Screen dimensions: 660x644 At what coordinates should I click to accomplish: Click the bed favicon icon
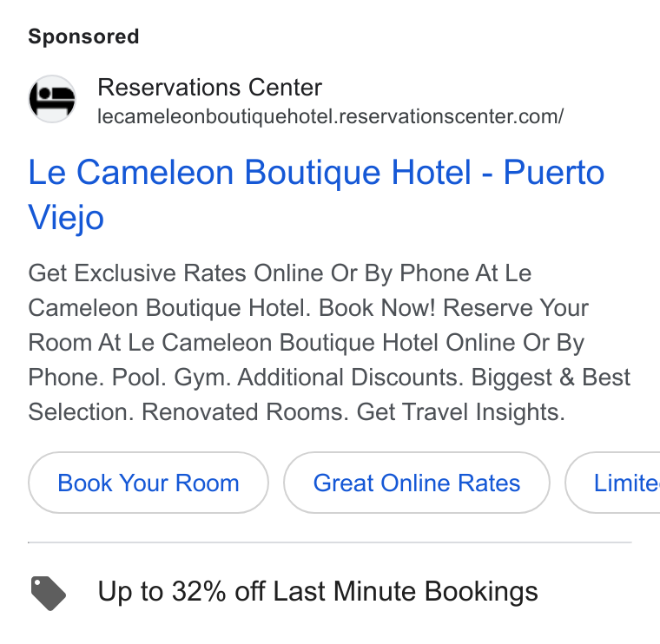[52, 99]
